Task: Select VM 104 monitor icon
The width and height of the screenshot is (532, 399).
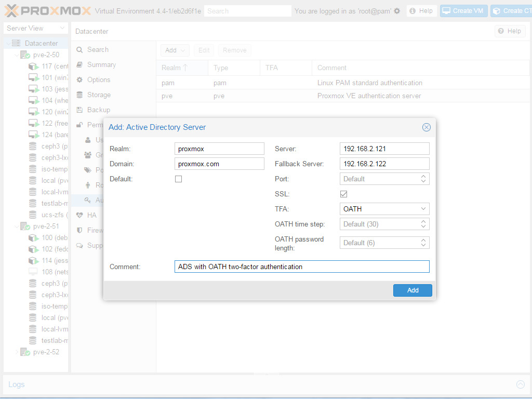Action: [34, 100]
